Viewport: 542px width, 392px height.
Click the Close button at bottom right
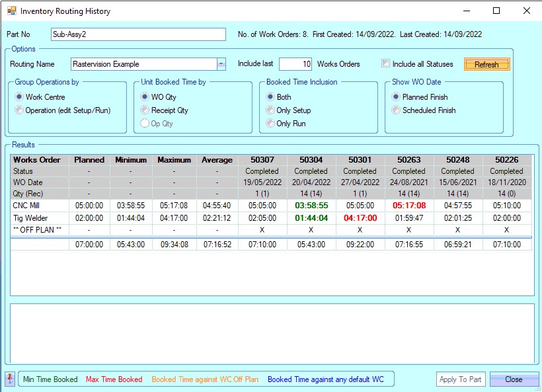click(x=514, y=379)
